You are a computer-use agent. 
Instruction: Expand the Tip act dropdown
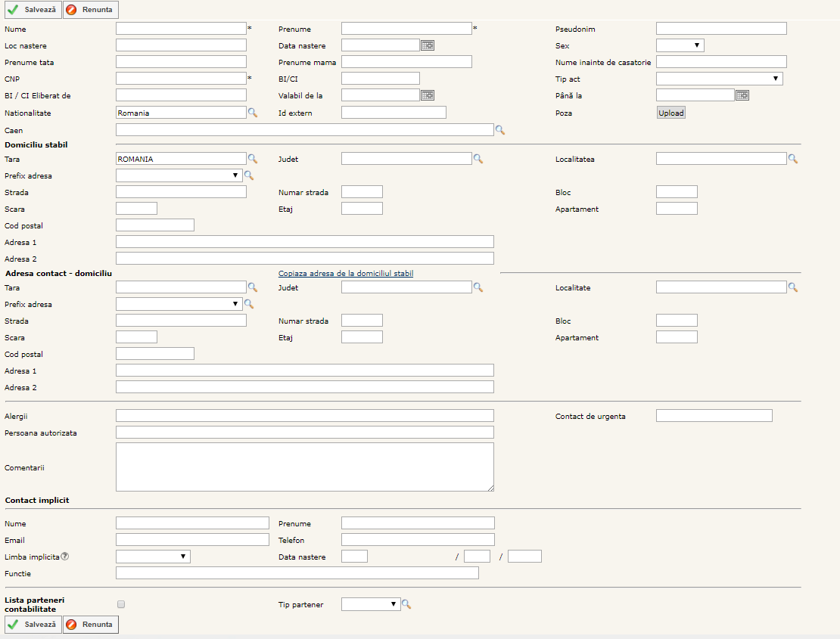(x=719, y=79)
